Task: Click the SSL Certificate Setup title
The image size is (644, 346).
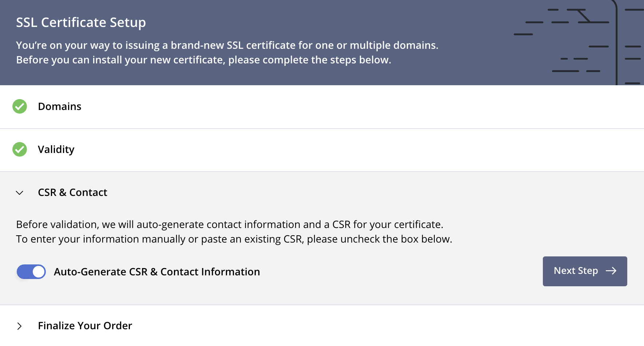Action: [81, 23]
